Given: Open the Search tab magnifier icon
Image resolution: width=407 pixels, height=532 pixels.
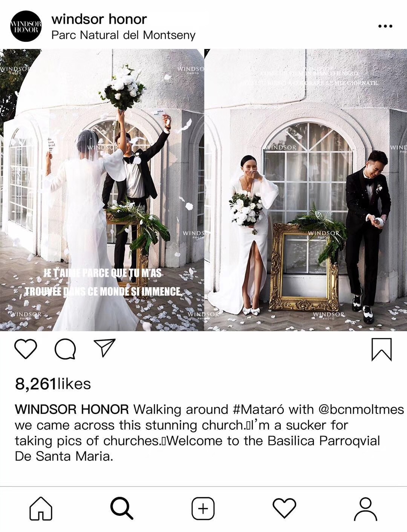Looking at the screenshot, I should [122, 508].
